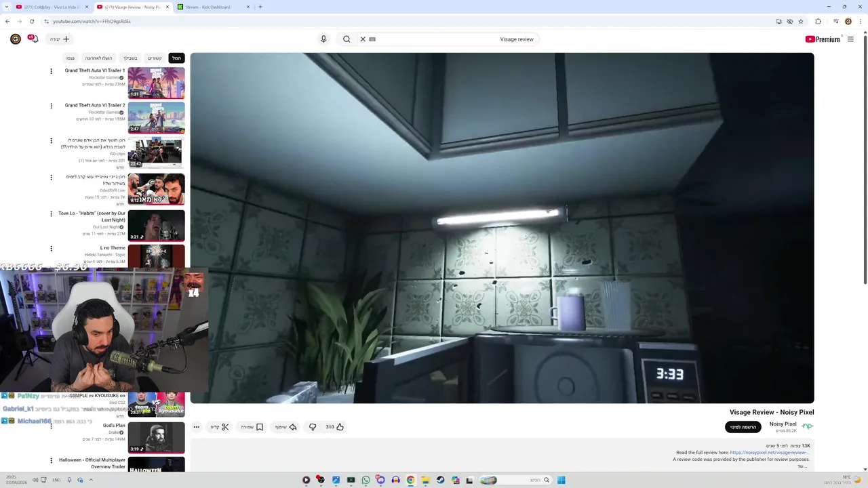Screen dimensions: 868x488
Task: Open the YouTube hamburger guide menu
Action: (x=850, y=39)
